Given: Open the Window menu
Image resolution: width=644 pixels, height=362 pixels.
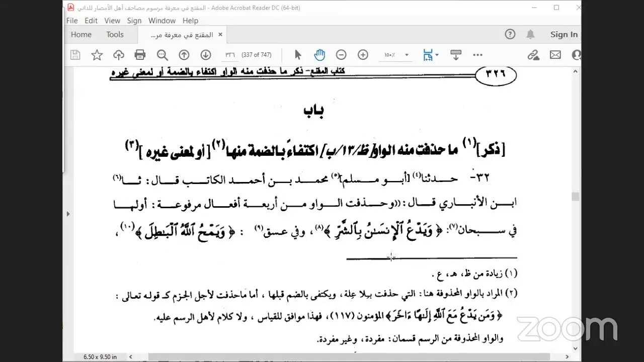Looking at the screenshot, I should 162,21.
